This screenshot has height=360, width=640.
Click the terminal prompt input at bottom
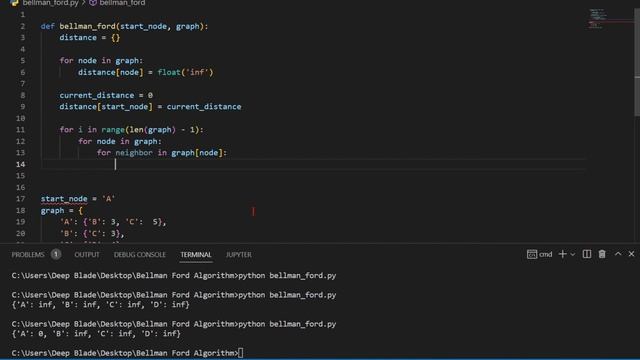241,353
